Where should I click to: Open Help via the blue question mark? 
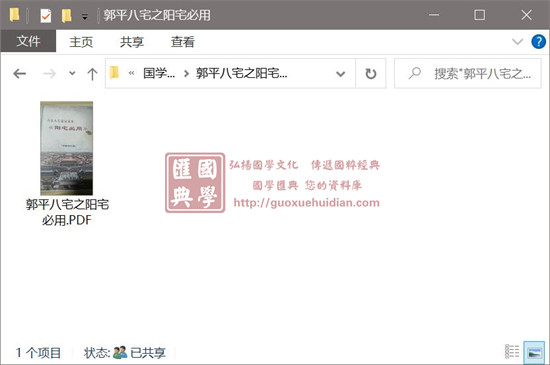tap(538, 42)
